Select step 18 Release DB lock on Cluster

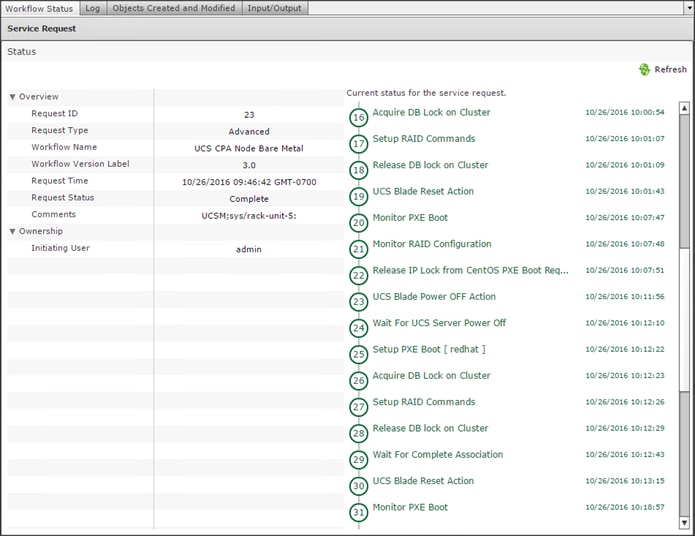tap(430, 165)
